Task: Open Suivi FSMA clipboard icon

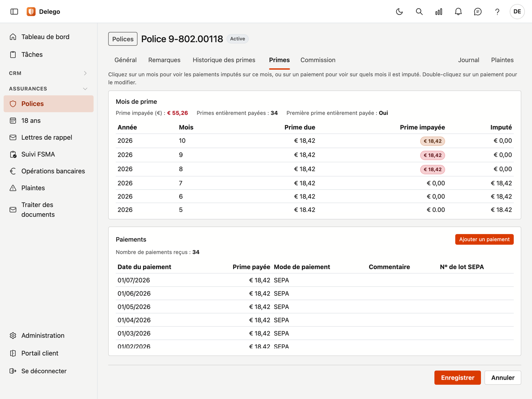Action: [13, 154]
